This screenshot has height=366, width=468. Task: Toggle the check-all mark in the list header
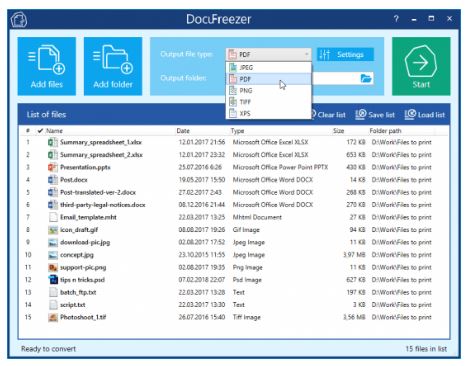pos(40,131)
